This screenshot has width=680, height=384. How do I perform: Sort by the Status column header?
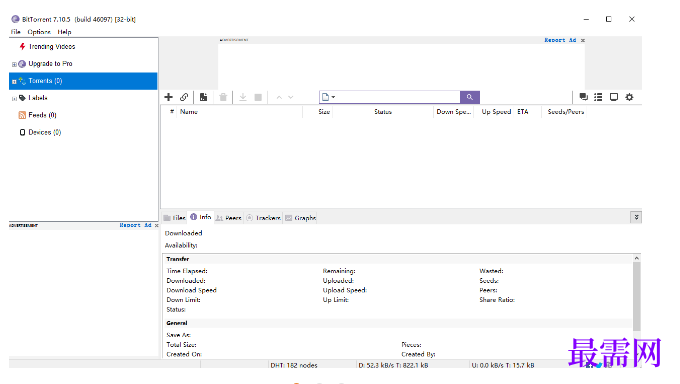[x=383, y=112]
